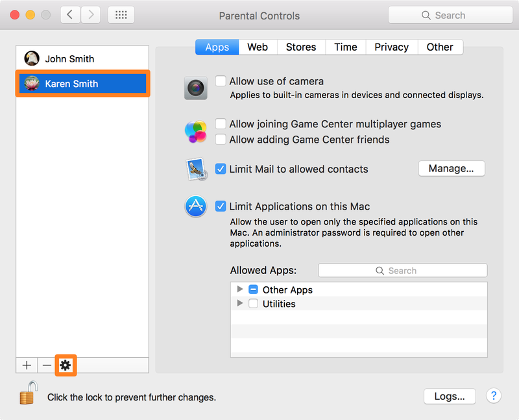The height and width of the screenshot is (420, 519).
Task: Toggle the Other Apps checkbox
Action: tap(253, 290)
